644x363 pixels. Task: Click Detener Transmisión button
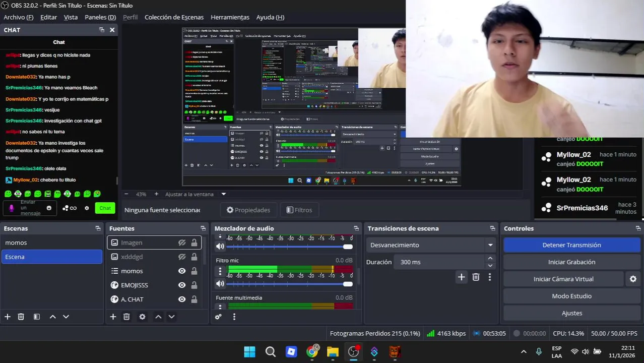tap(571, 245)
